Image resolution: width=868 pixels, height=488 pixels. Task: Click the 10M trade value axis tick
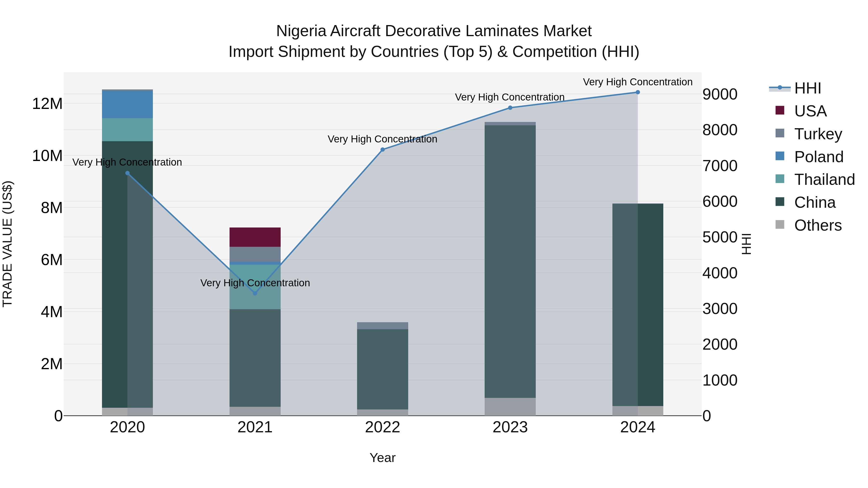[47, 156]
